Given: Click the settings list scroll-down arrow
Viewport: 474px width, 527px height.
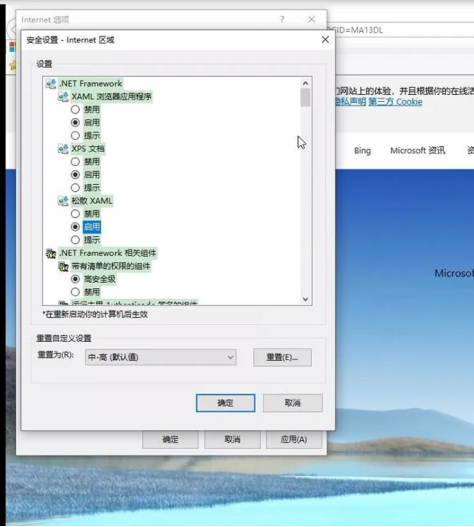Looking at the screenshot, I should 305,299.
